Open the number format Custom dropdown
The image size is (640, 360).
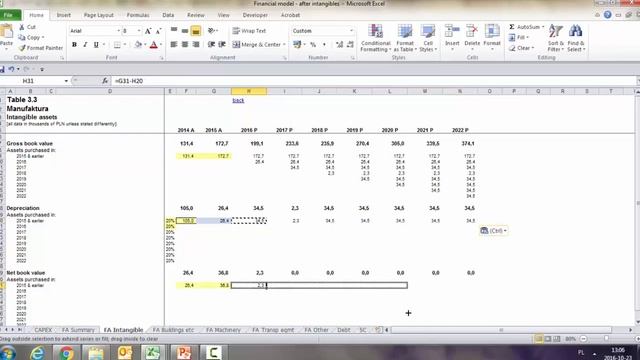point(351,31)
